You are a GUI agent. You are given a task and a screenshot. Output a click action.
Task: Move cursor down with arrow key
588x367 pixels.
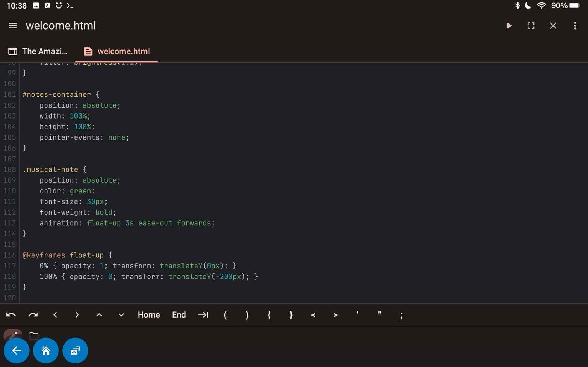point(121,315)
